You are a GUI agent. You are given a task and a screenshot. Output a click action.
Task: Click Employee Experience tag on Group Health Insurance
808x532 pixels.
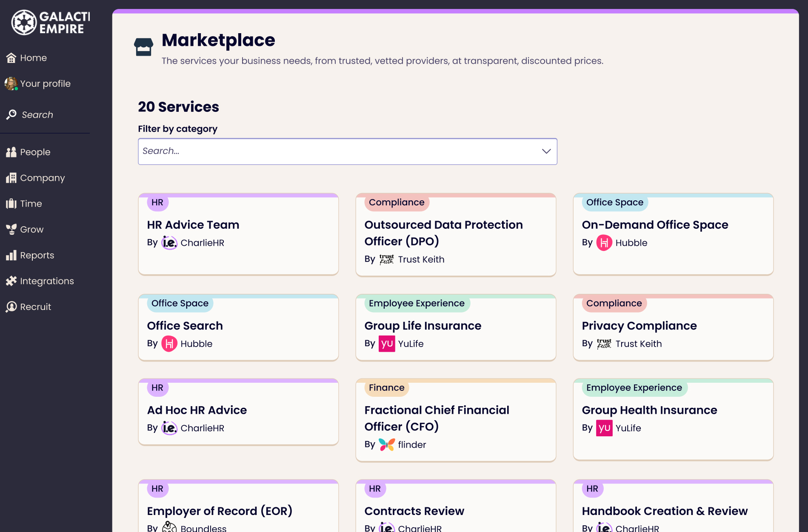pos(634,388)
